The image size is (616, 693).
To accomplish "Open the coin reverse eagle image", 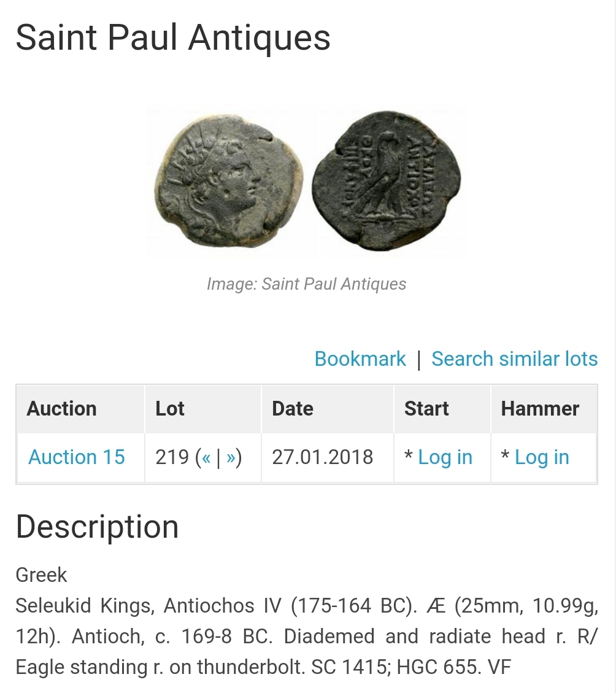I will click(386, 180).
